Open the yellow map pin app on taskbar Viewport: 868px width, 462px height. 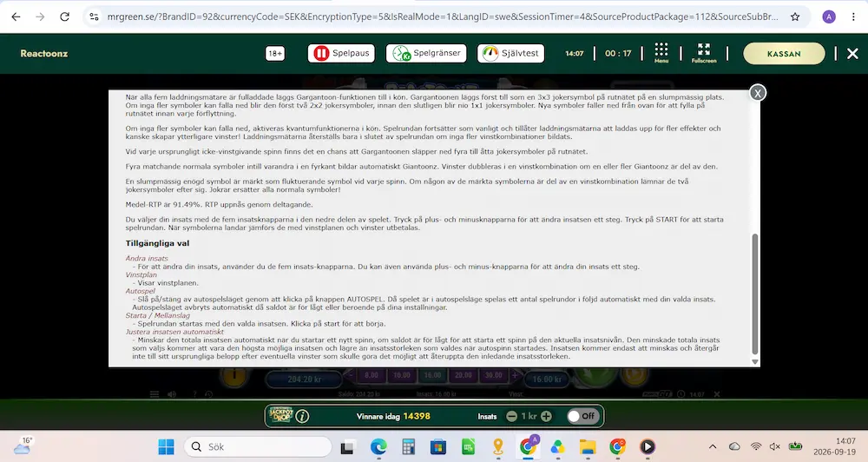tap(498, 446)
